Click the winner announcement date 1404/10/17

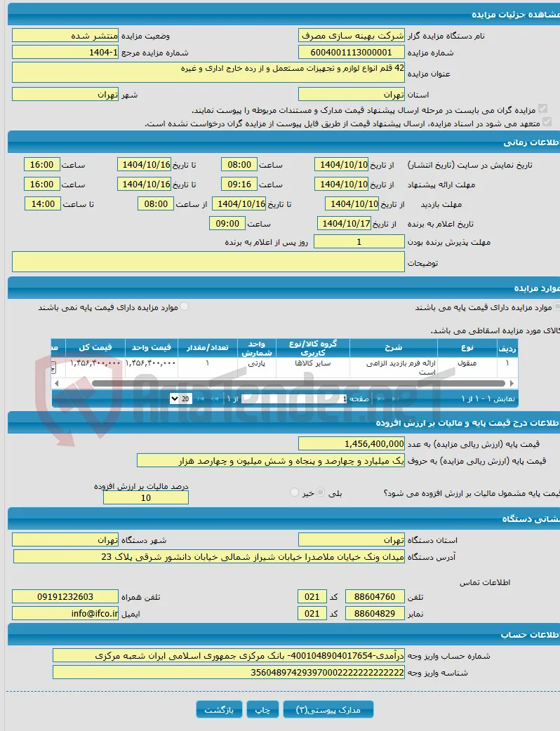tap(344, 223)
